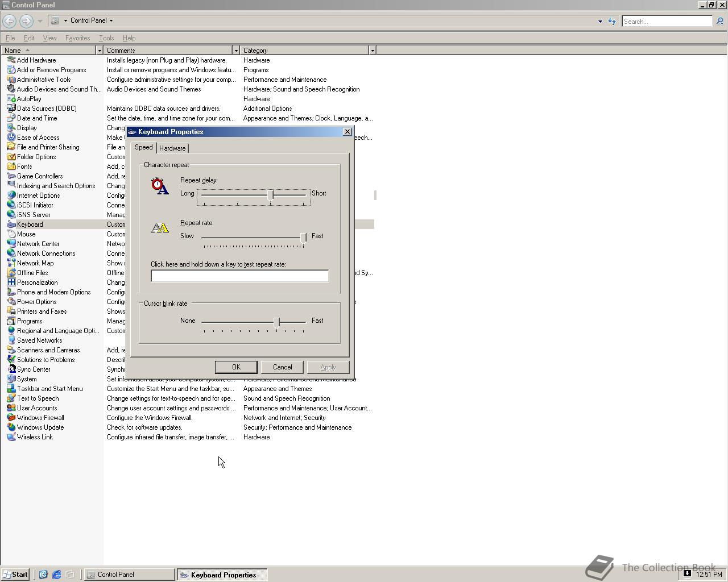The width and height of the screenshot is (728, 582).
Task: Select the User Accounts icon
Action: click(x=11, y=408)
